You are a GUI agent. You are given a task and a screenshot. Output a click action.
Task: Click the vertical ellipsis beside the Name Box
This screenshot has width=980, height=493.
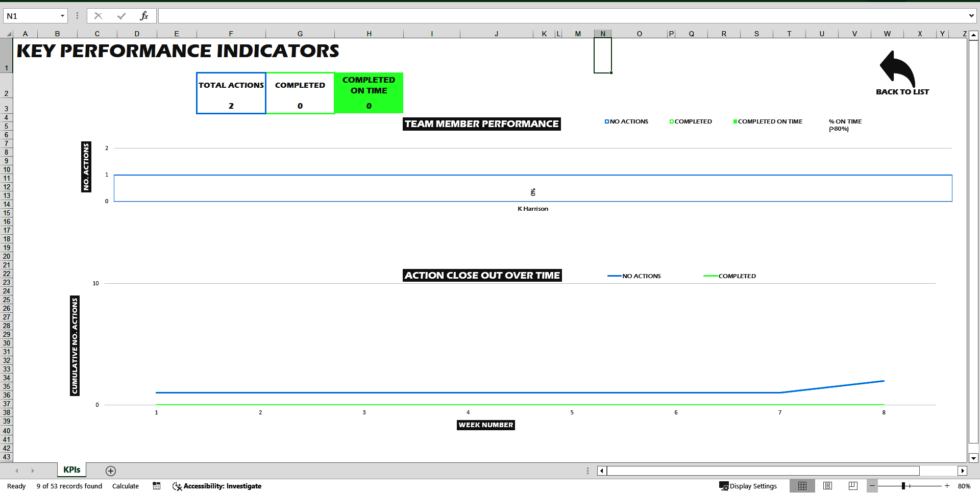(x=77, y=15)
